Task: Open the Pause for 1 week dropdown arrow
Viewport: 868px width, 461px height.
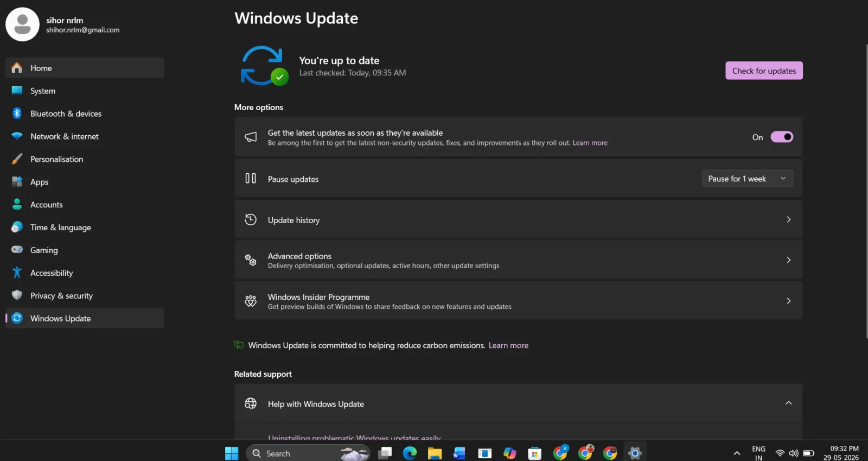Action: click(783, 179)
